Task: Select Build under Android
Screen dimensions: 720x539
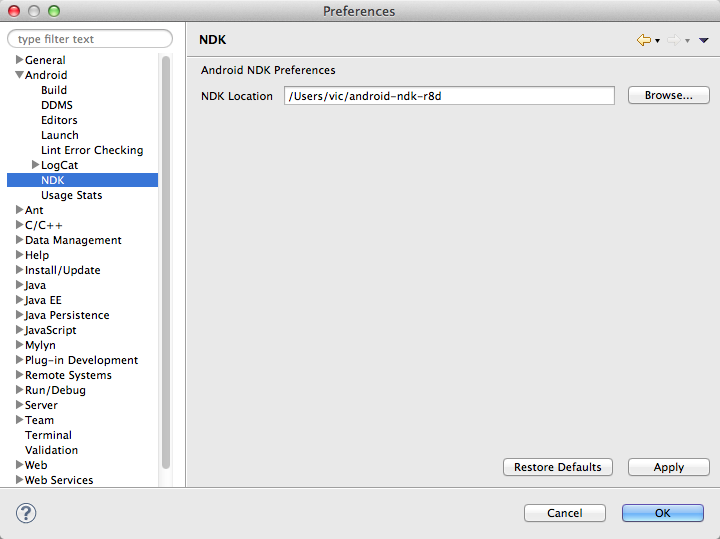Action: tap(54, 90)
